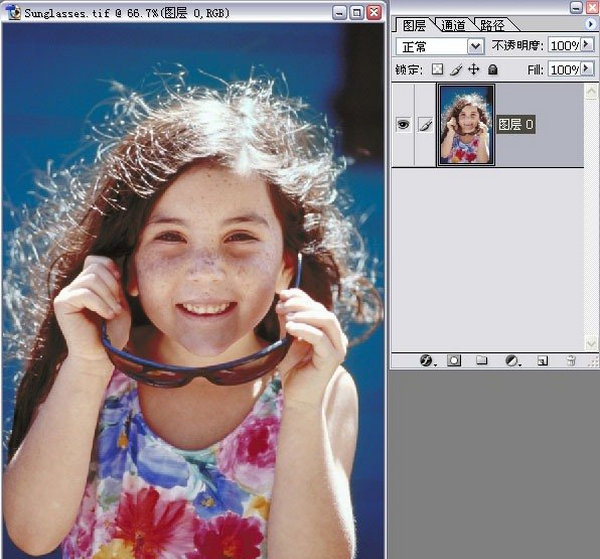Image resolution: width=600 pixels, height=559 pixels.
Task: Close the Layers palette window
Action: pyautogui.click(x=592, y=7)
